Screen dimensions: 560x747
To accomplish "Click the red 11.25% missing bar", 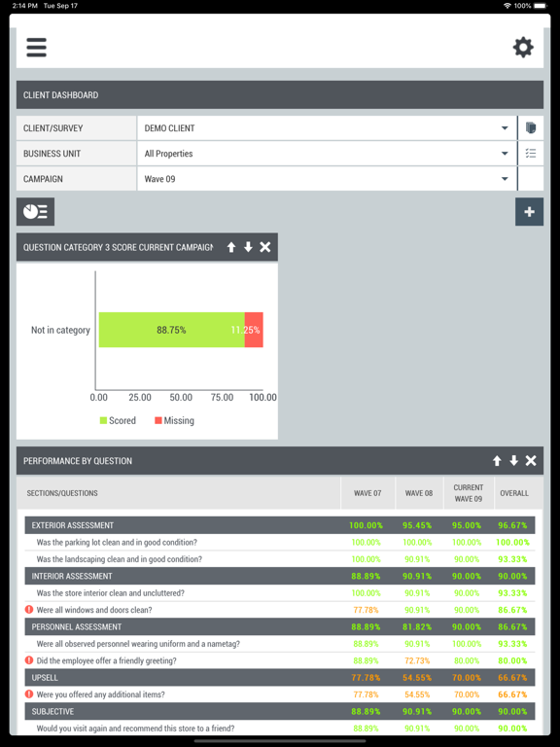I will tap(254, 330).
